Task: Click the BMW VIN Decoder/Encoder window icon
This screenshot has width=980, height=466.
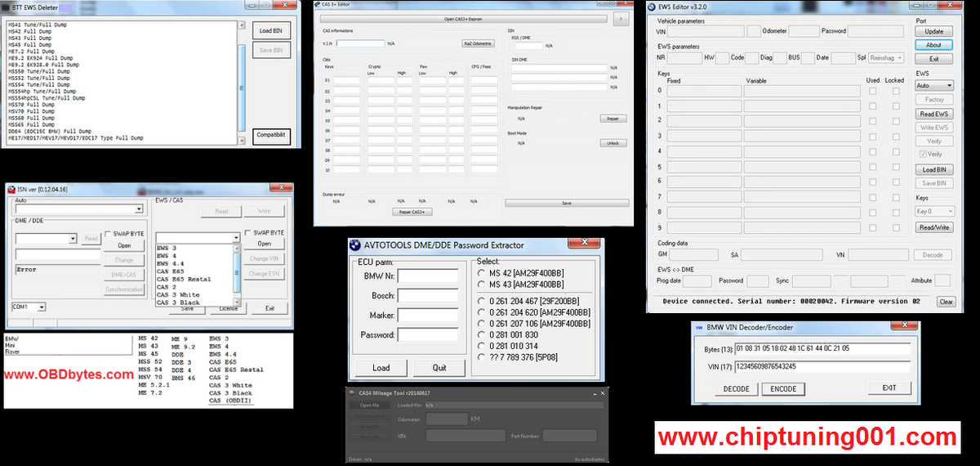Action: pyautogui.click(x=698, y=326)
